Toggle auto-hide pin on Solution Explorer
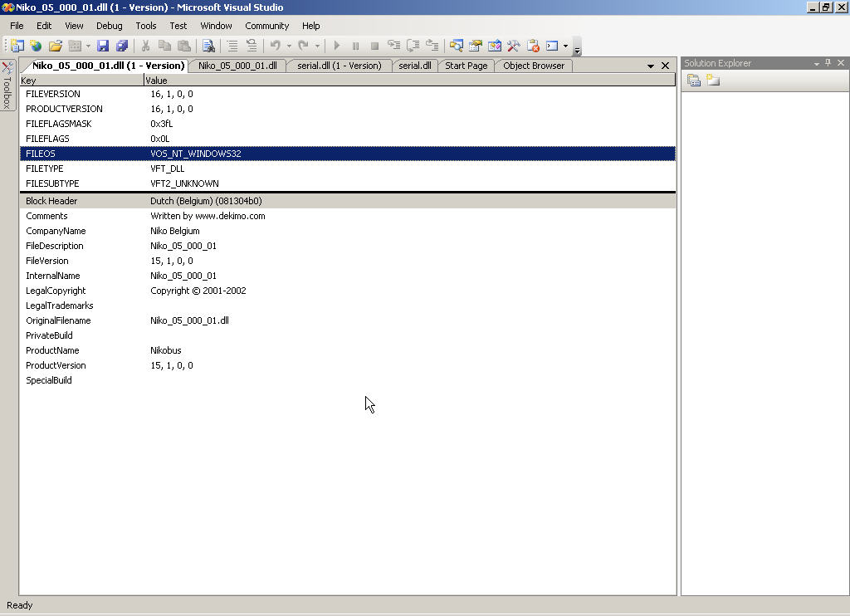 (828, 63)
